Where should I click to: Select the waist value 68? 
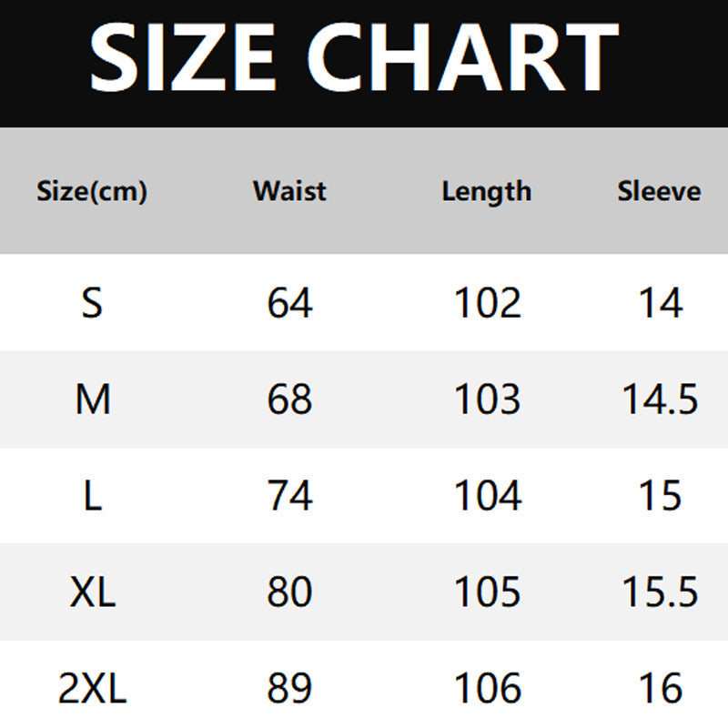click(289, 399)
